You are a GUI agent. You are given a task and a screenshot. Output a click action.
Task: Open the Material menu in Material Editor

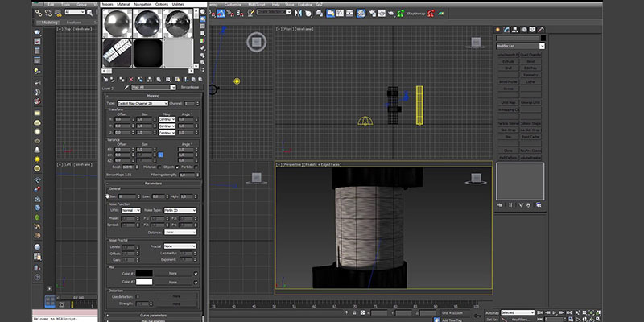click(x=123, y=4)
